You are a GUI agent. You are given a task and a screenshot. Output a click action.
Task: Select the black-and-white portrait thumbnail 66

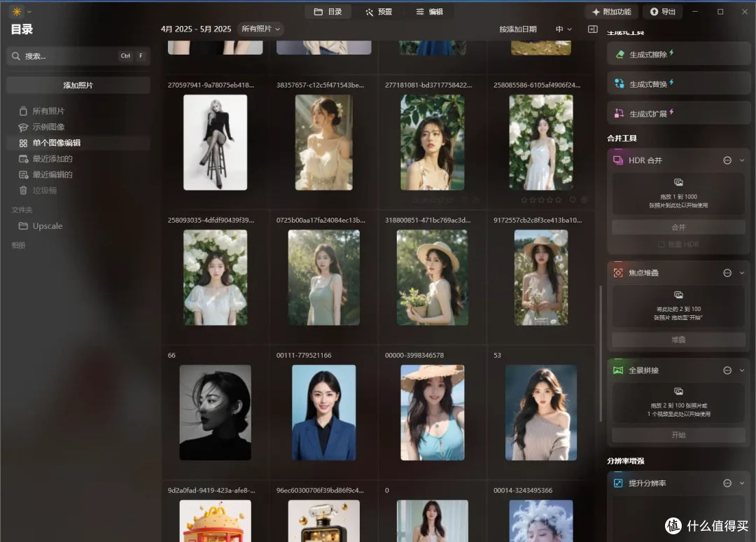tap(215, 412)
